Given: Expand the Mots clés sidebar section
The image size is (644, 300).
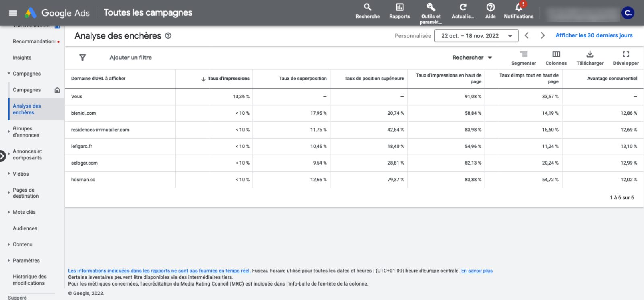Looking at the screenshot, I should (x=9, y=212).
